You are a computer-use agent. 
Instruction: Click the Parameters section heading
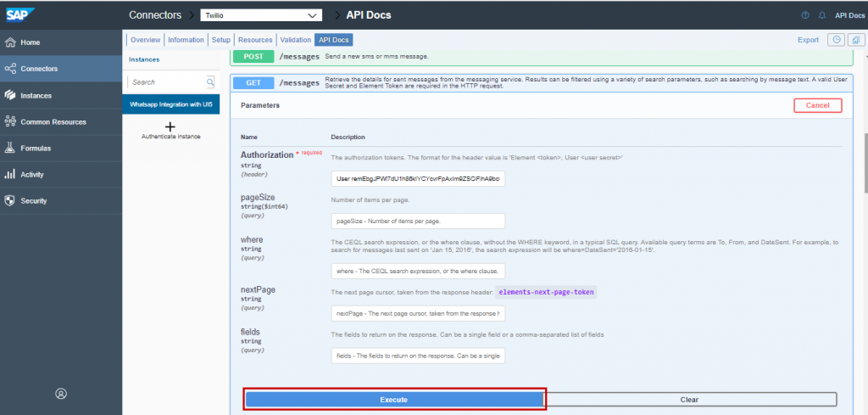click(x=260, y=105)
